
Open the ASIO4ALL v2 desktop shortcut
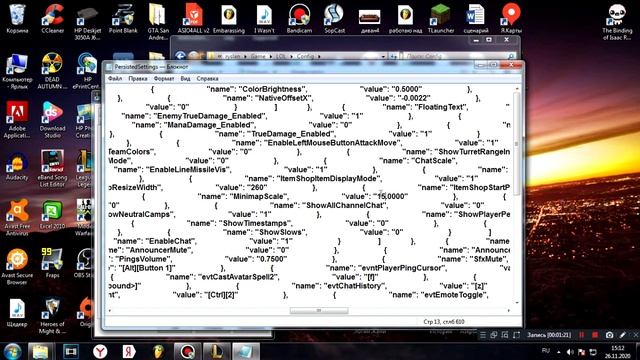click(x=193, y=18)
